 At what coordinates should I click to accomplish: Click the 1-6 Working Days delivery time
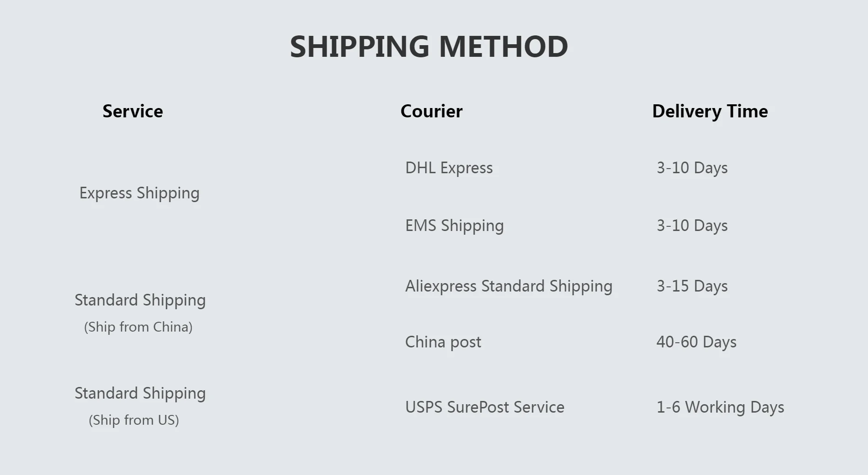pos(720,407)
